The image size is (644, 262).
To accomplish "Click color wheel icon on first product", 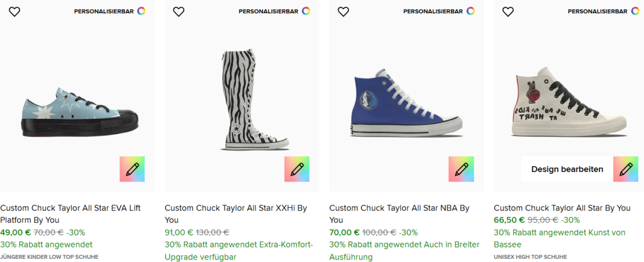I will [x=142, y=11].
